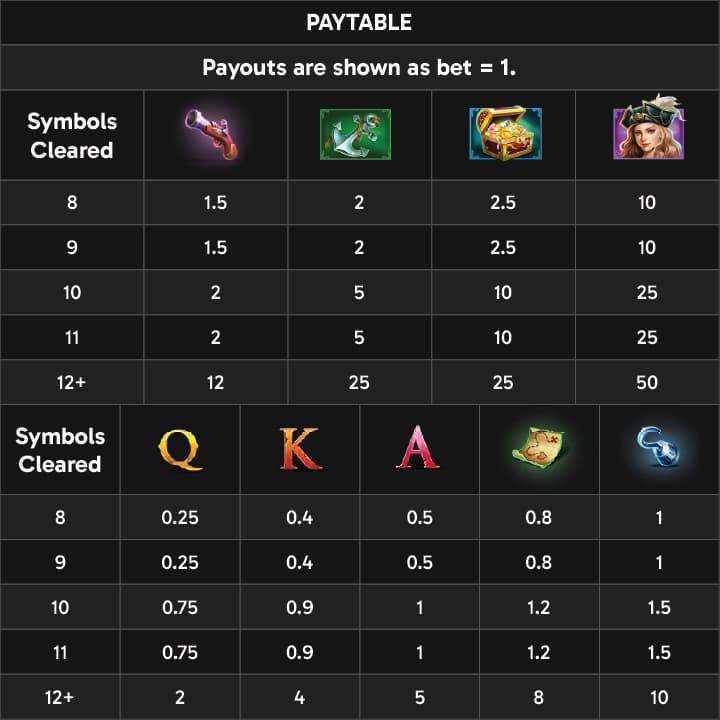Click the upper 'Symbols Cleared' header cell

point(72,135)
